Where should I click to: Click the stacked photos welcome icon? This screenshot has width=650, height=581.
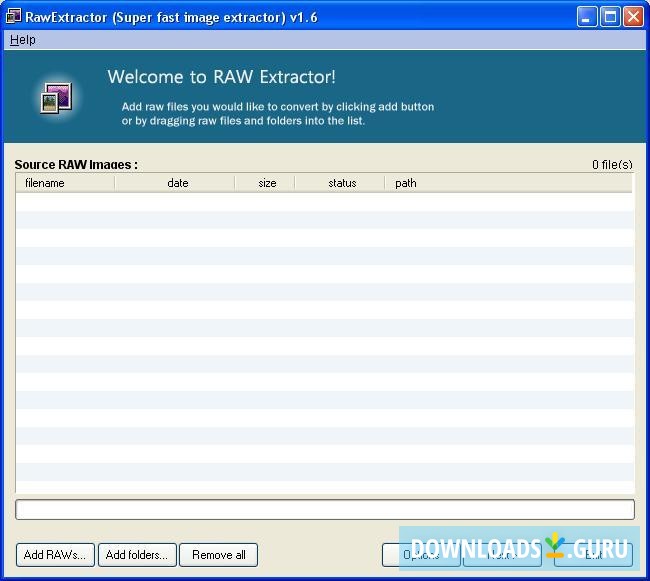[x=56, y=98]
